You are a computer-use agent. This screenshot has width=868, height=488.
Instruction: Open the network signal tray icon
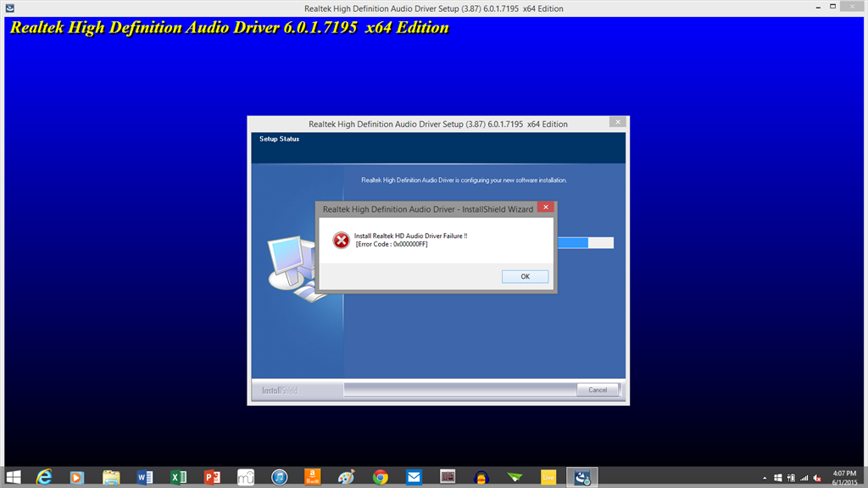pos(804,478)
